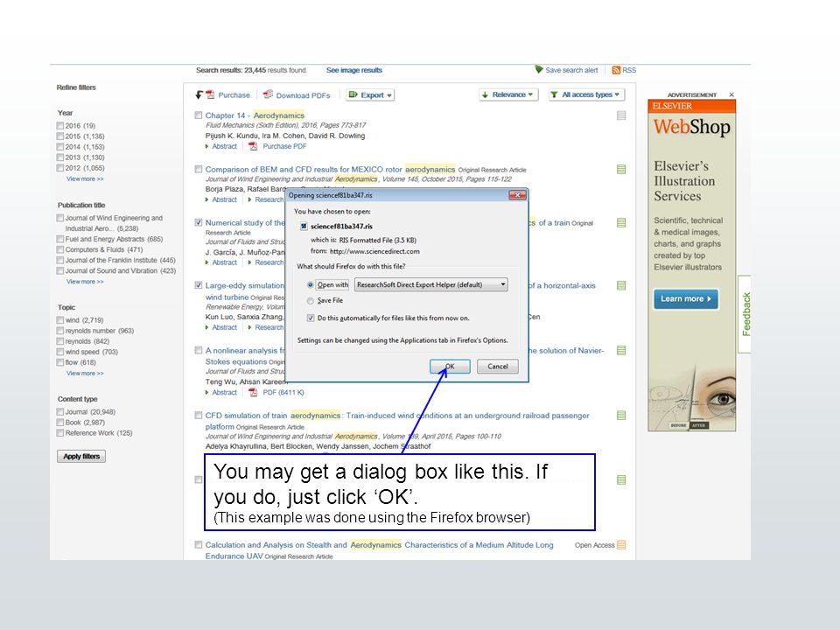The width and height of the screenshot is (840, 630).
Task: Check Computers & Fluids filter
Action: coord(60,249)
